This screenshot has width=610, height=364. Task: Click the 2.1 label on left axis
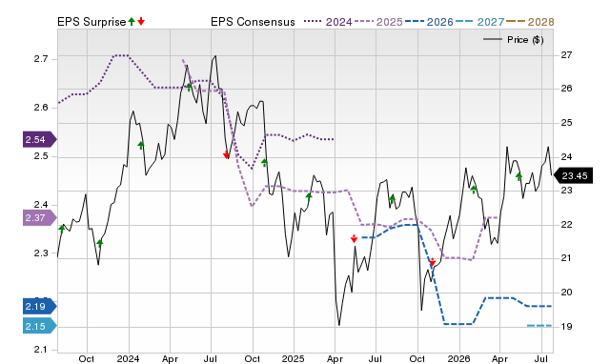(40, 350)
